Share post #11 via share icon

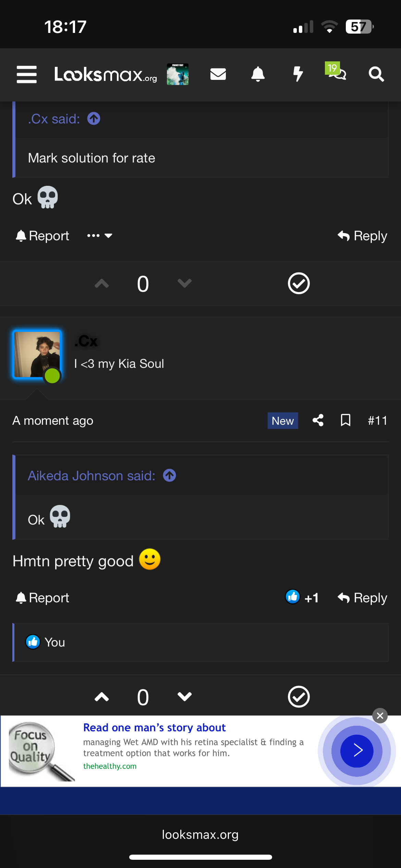click(x=318, y=420)
